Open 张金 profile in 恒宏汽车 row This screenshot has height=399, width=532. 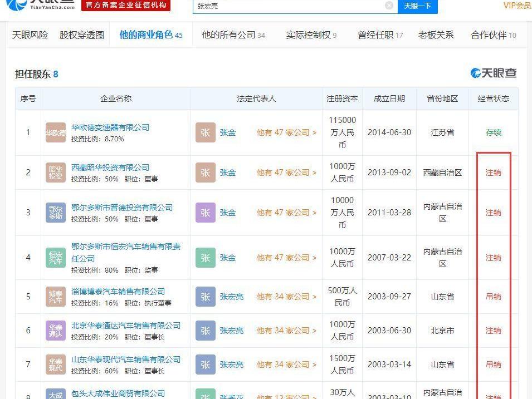click(x=228, y=258)
